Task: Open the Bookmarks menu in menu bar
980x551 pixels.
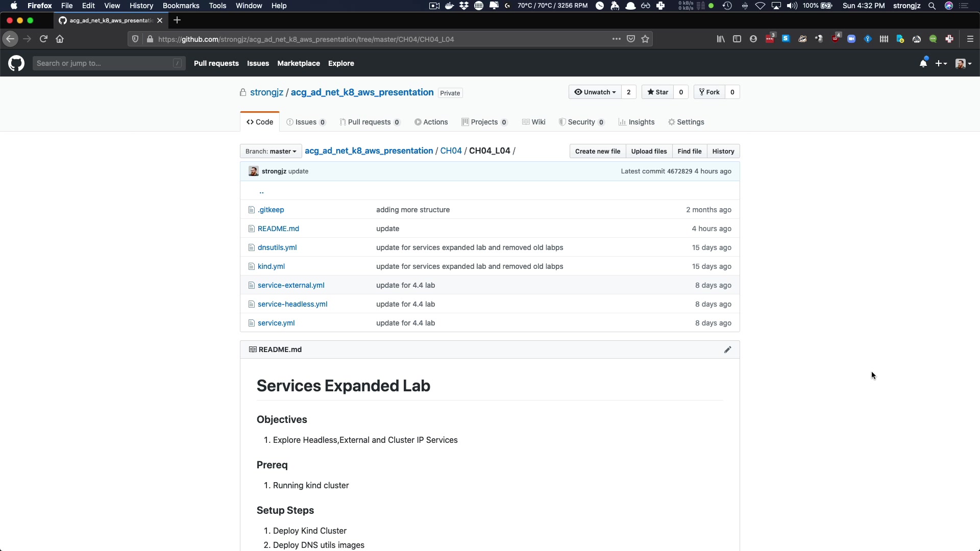Action: (x=181, y=6)
